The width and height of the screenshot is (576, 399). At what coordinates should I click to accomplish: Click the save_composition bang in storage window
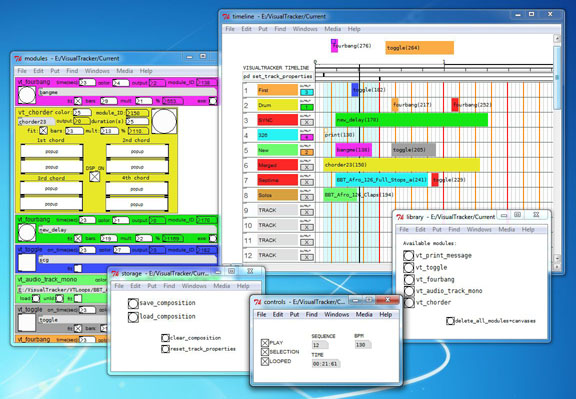[x=133, y=303]
